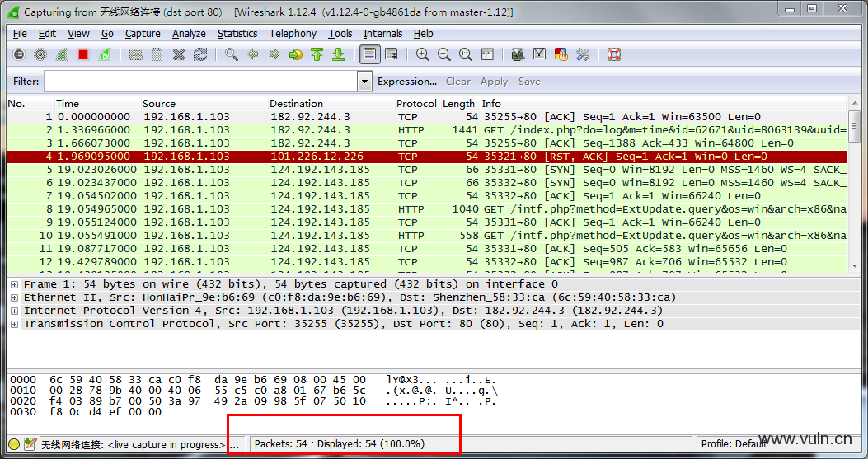Go back in packet history
The image size is (868, 459).
(x=253, y=54)
